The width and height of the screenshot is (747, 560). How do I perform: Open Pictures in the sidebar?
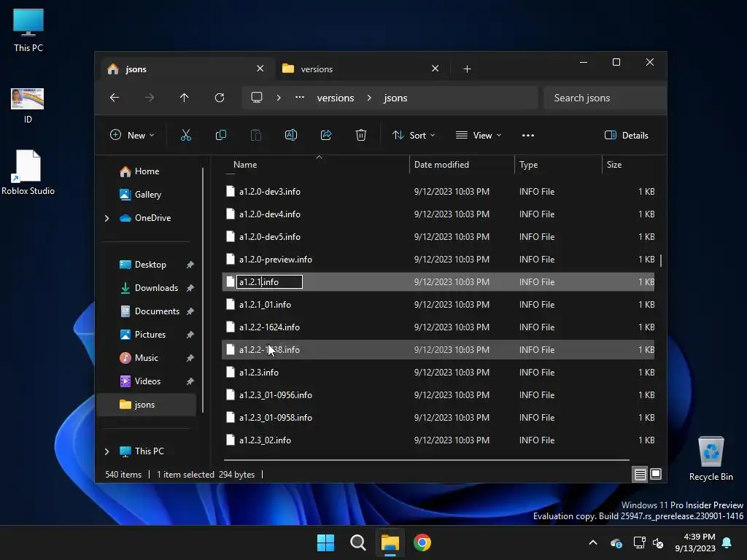click(x=146, y=334)
